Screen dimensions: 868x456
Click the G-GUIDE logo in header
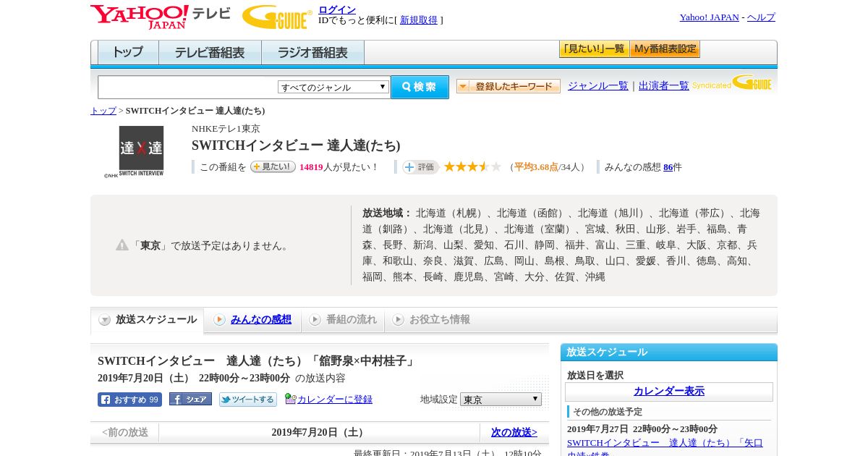[277, 17]
